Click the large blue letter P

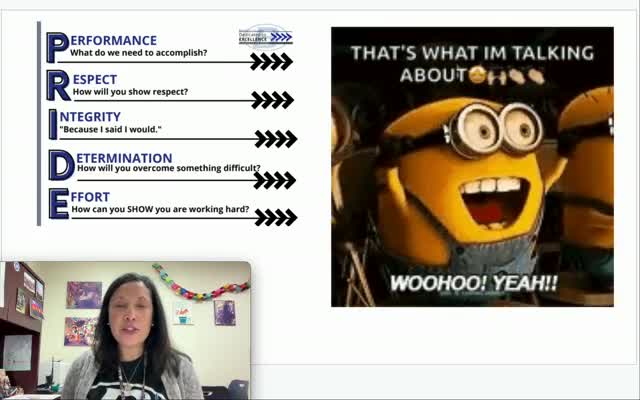click(x=57, y=46)
